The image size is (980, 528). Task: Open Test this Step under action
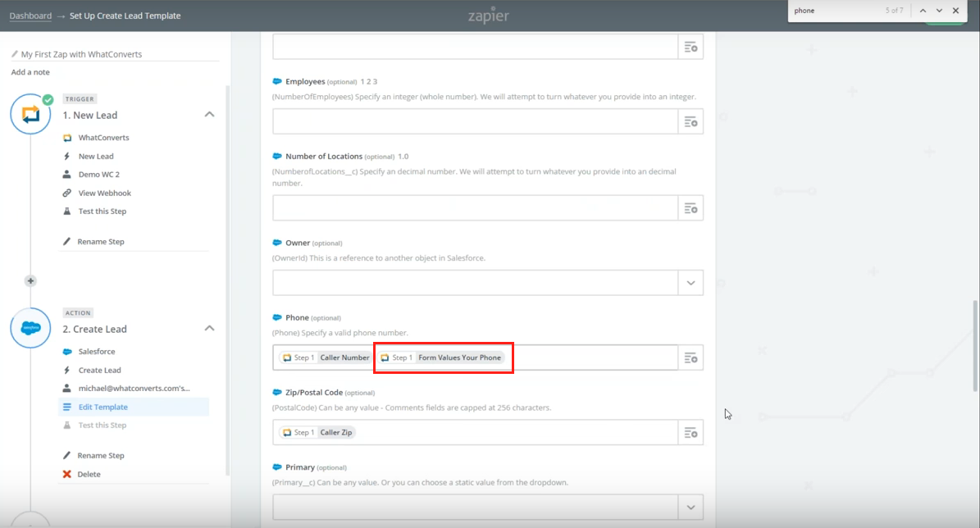pyautogui.click(x=102, y=425)
